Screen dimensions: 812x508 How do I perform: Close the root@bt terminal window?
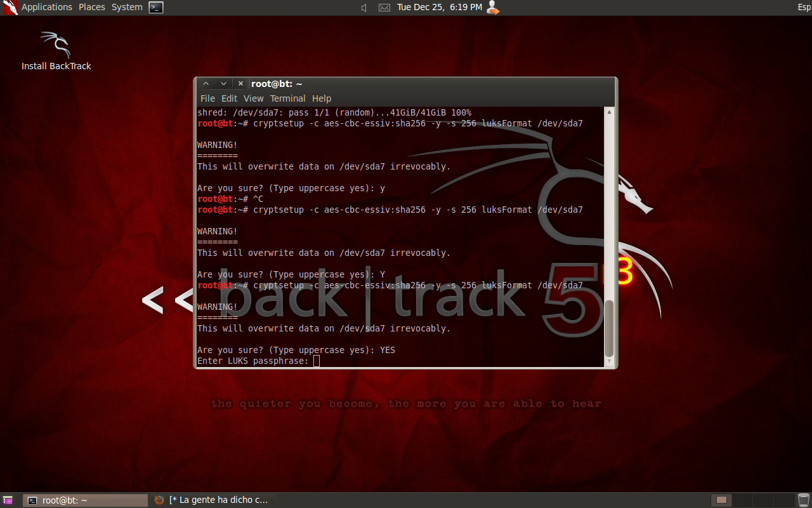[240, 84]
